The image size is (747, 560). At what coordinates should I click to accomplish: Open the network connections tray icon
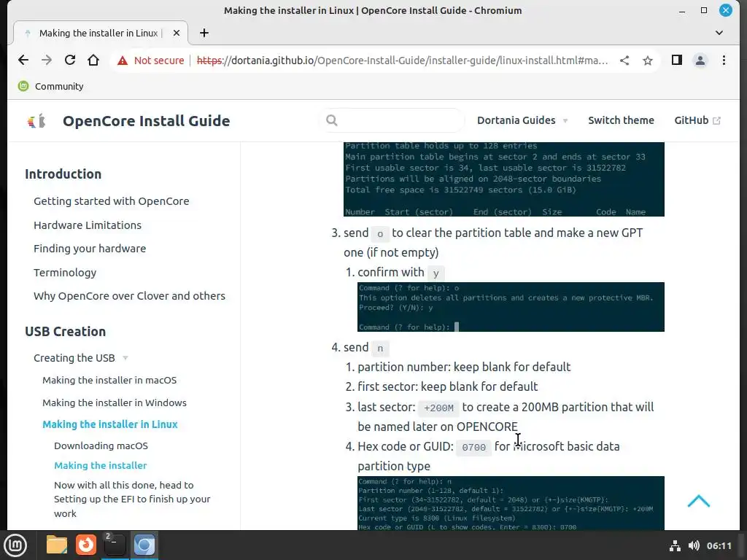(x=675, y=545)
